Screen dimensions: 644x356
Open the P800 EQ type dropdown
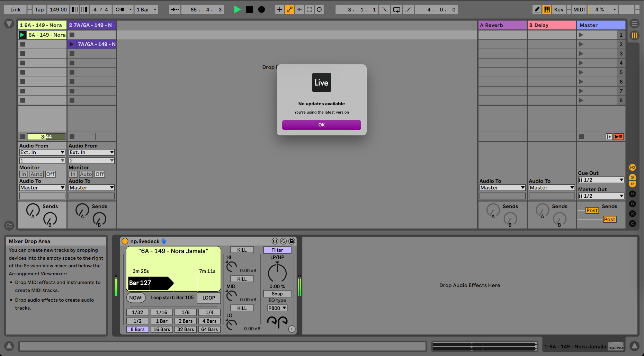coord(277,308)
